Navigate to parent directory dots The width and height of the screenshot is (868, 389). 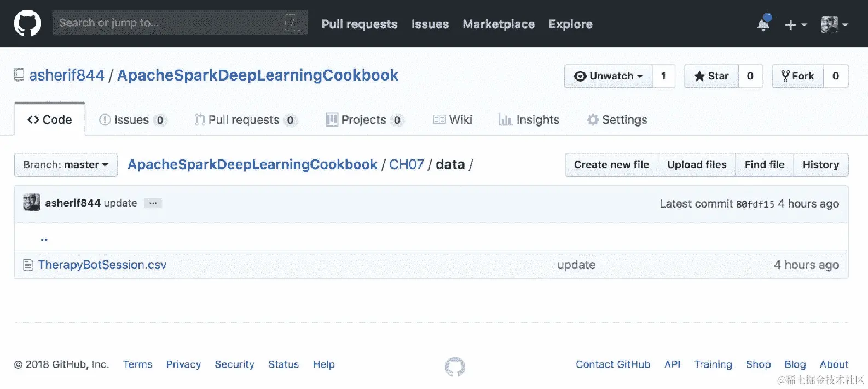click(x=44, y=239)
